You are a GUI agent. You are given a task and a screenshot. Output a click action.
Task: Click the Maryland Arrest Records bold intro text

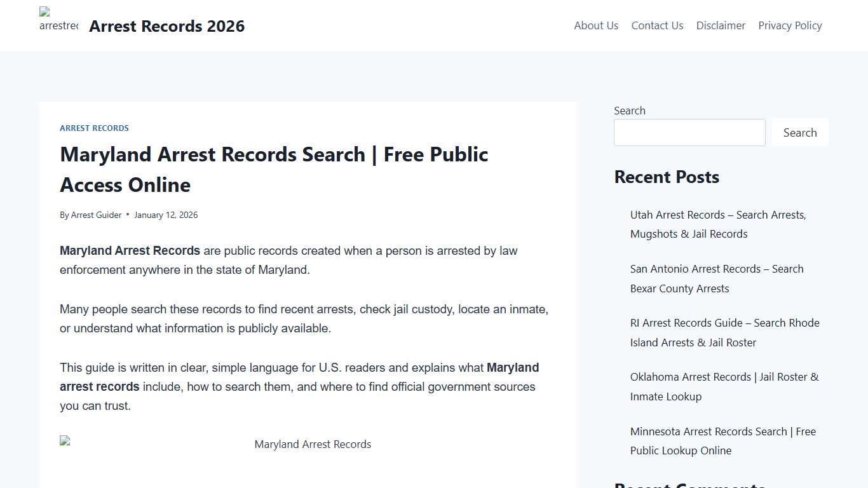[130, 250]
